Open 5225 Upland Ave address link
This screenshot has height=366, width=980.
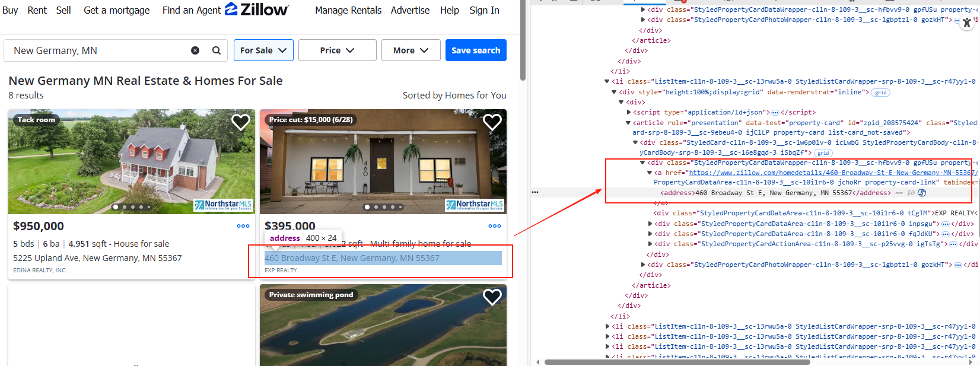click(x=97, y=258)
